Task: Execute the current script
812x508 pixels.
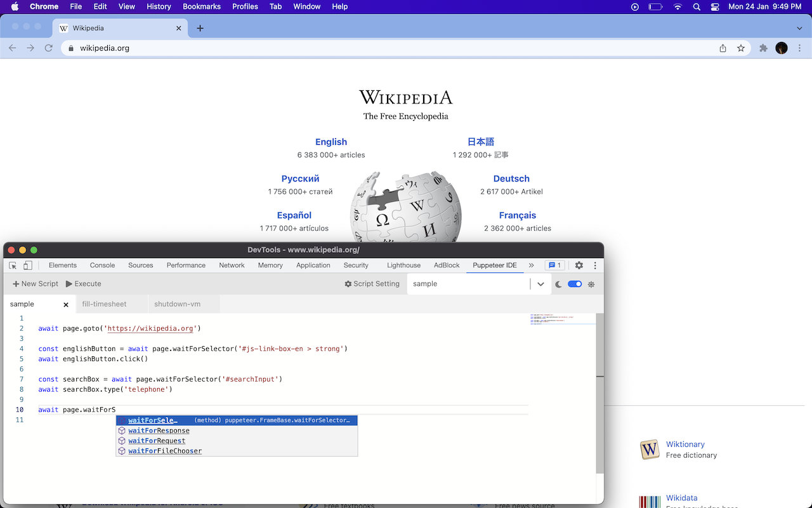Action: tap(84, 284)
